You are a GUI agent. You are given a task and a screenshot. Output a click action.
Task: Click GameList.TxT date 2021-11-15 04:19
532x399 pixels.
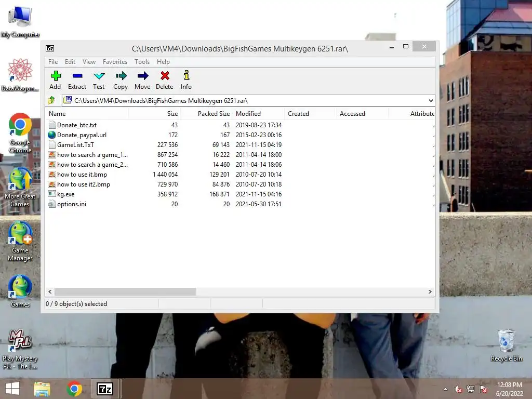[259, 145]
